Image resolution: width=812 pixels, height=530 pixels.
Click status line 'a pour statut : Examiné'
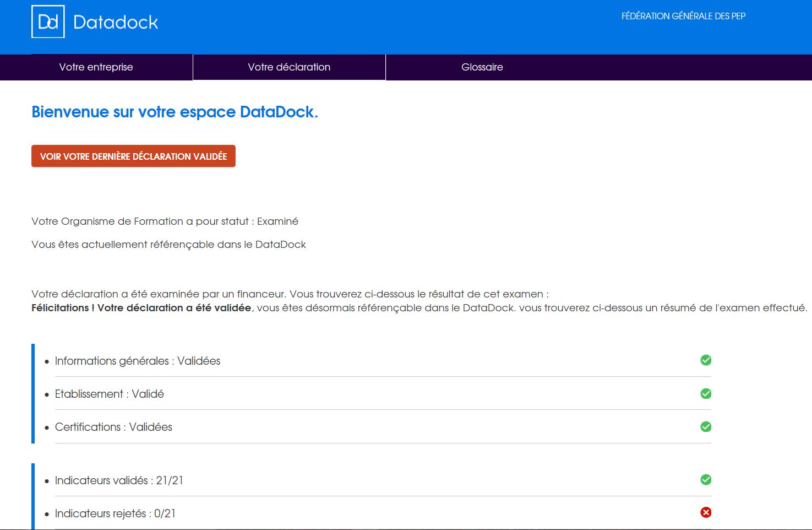click(165, 221)
